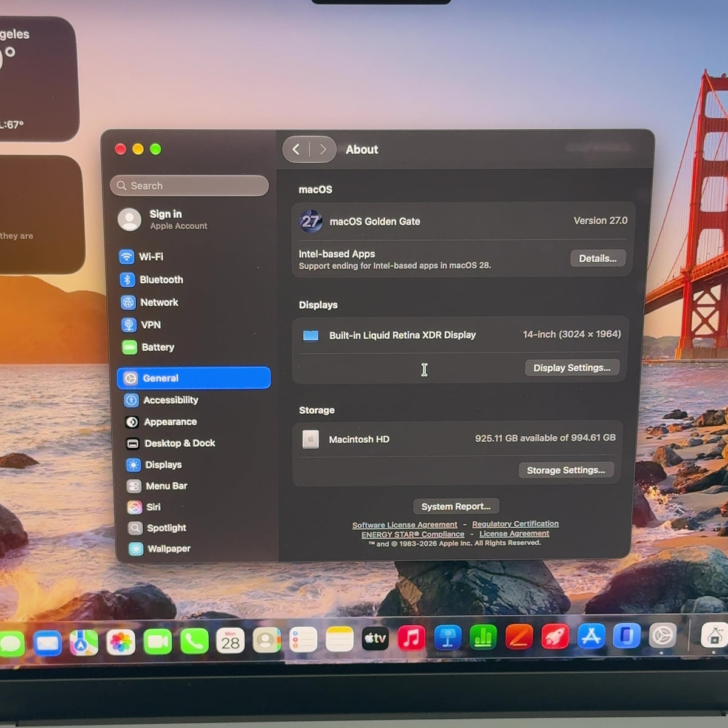728x728 pixels.
Task: Open Reminders from the Dock
Action: point(303,639)
